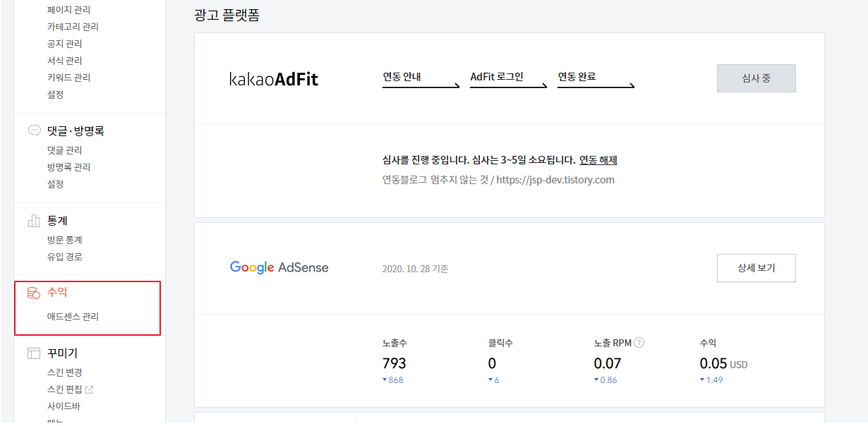The width and height of the screenshot is (868, 426).
Task: Go to 공지 관리
Action: [x=64, y=44]
